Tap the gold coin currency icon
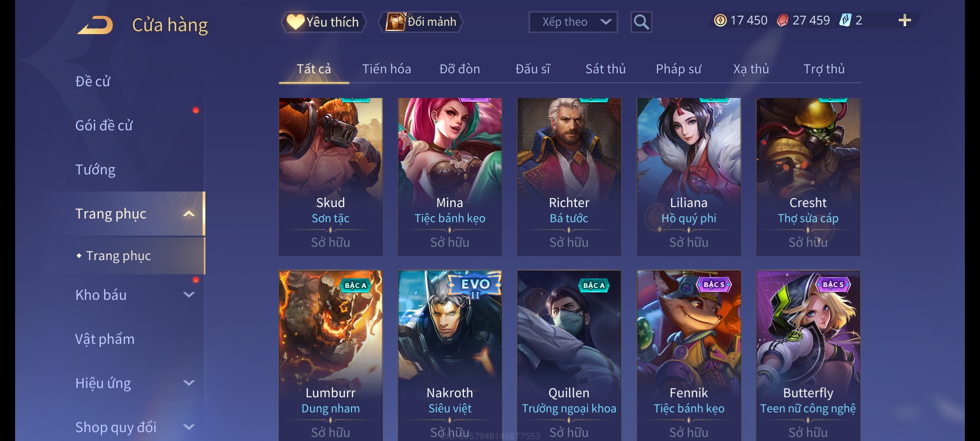 tap(720, 20)
